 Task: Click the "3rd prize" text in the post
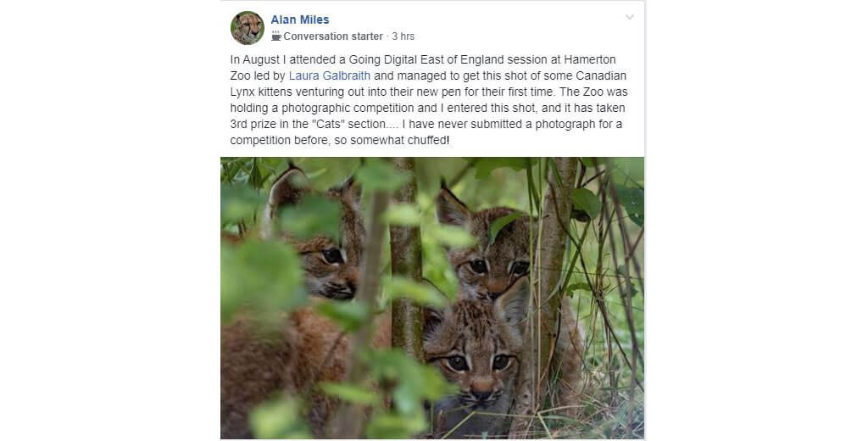pos(253,124)
